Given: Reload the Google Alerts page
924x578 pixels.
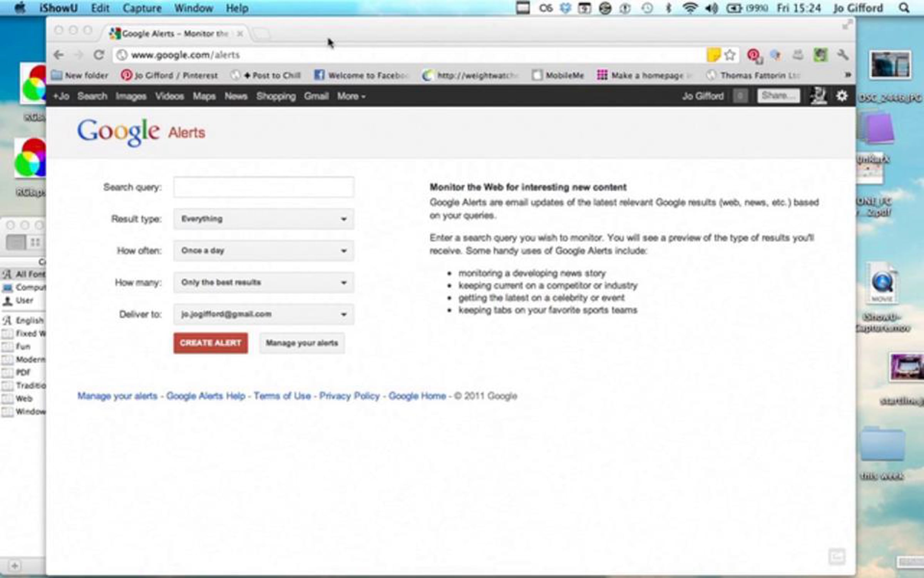Looking at the screenshot, I should click(x=99, y=55).
